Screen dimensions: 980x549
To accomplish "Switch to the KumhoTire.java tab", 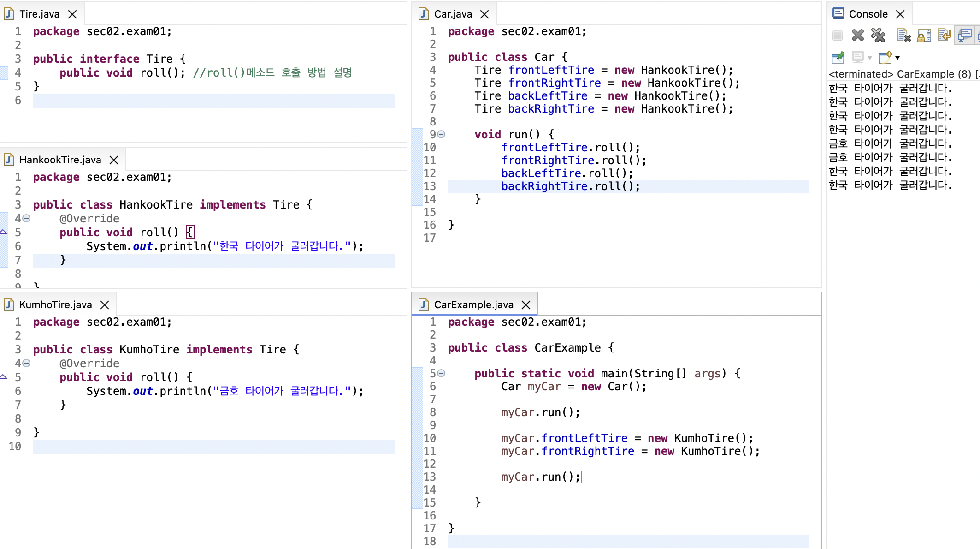I will [55, 304].
